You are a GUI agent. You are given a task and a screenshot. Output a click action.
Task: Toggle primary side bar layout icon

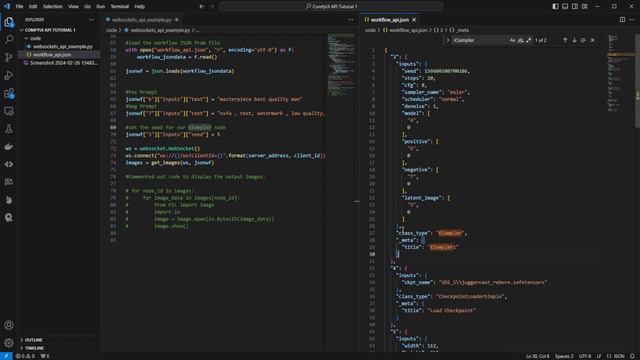[x=556, y=7]
